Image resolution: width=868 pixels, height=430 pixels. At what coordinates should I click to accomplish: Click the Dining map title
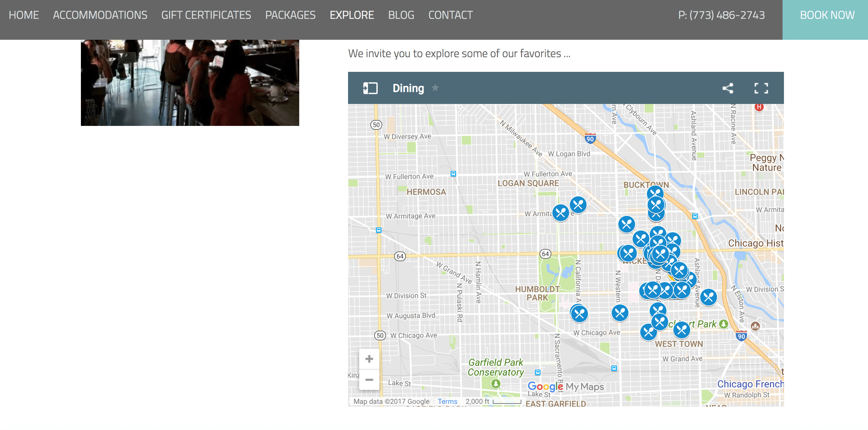[x=408, y=88]
